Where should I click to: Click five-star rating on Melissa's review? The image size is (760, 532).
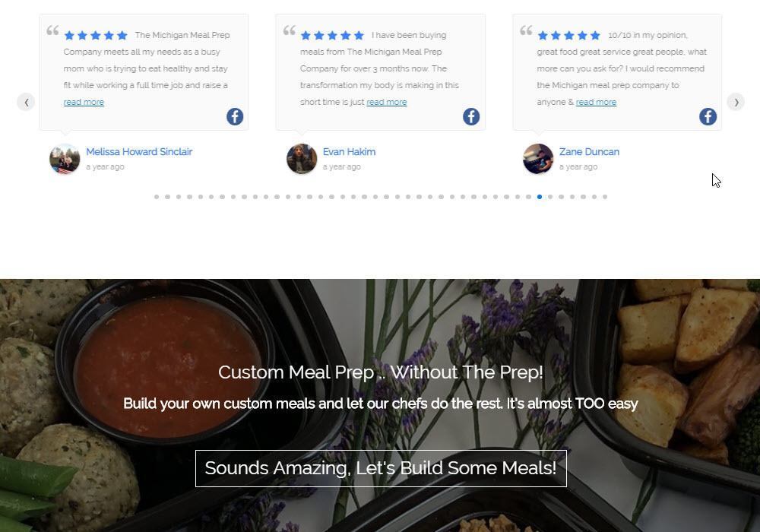[96, 36]
